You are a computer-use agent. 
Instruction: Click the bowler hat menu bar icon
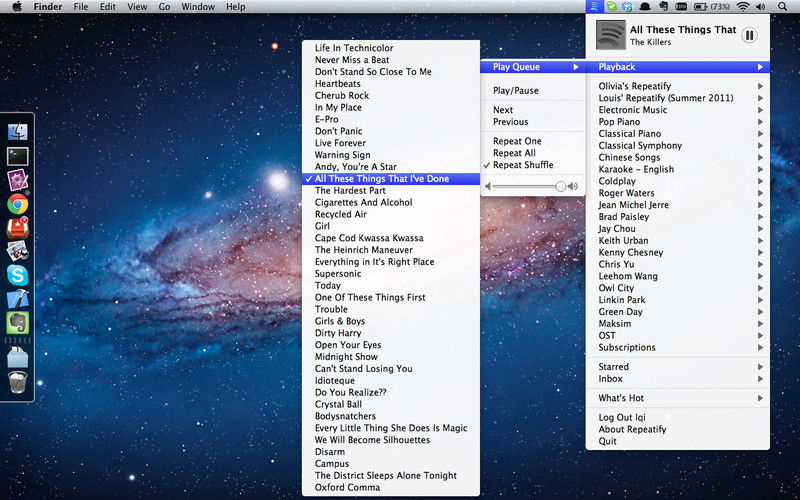point(645,7)
